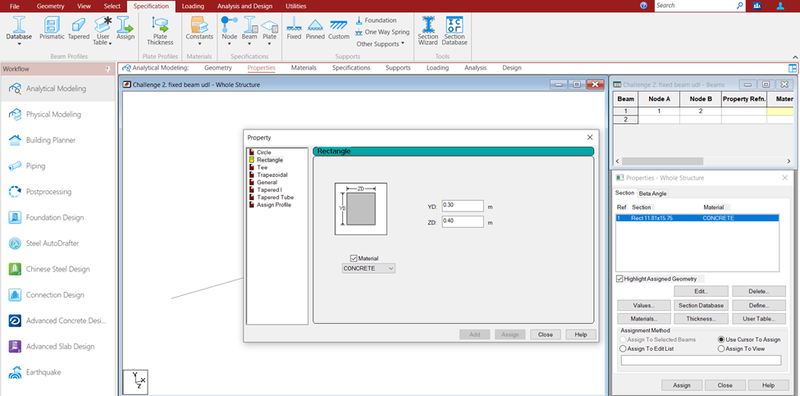Click the YD dimension input field
The image size is (800, 396).
coord(463,206)
